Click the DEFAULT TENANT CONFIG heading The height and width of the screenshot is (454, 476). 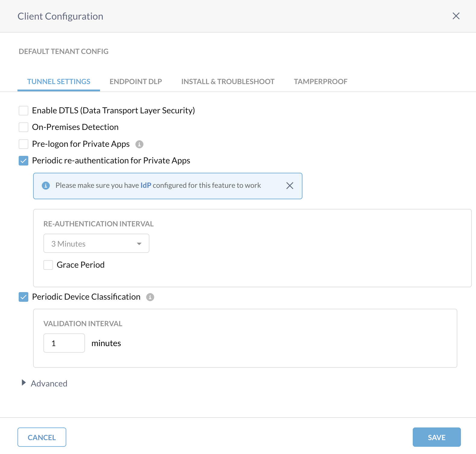point(64,52)
